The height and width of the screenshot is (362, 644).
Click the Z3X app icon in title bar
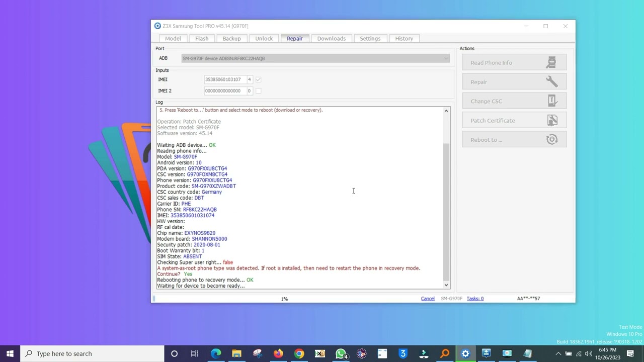(x=157, y=26)
